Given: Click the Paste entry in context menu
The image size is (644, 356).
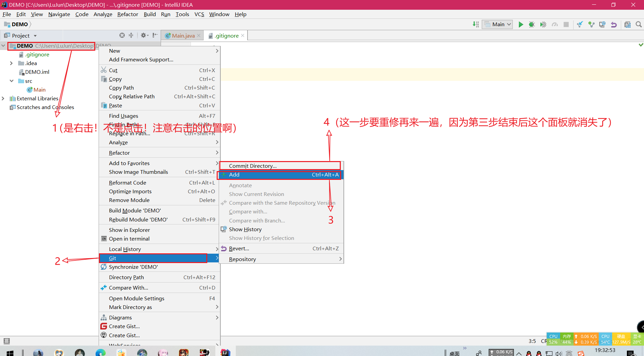Looking at the screenshot, I should (x=159, y=105).
